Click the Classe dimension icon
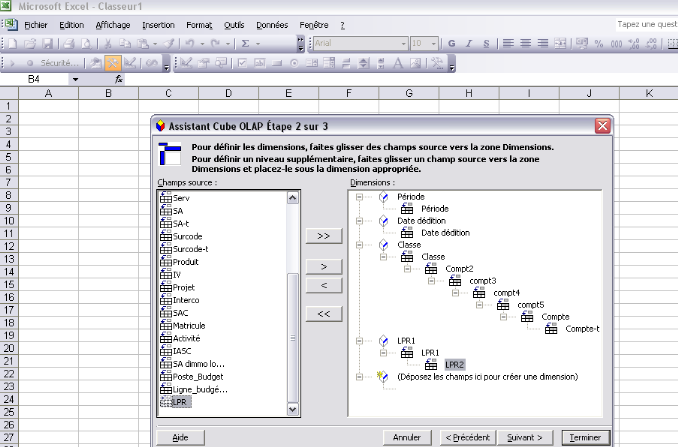Screen dimensions: 678x447 (383, 245)
